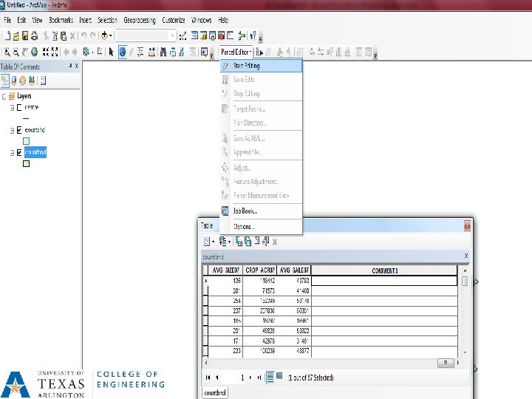Screen dimensions: 532x399
Task: Click the table horizontal scrollbar thumb
Action: pyautogui.click(x=446, y=363)
